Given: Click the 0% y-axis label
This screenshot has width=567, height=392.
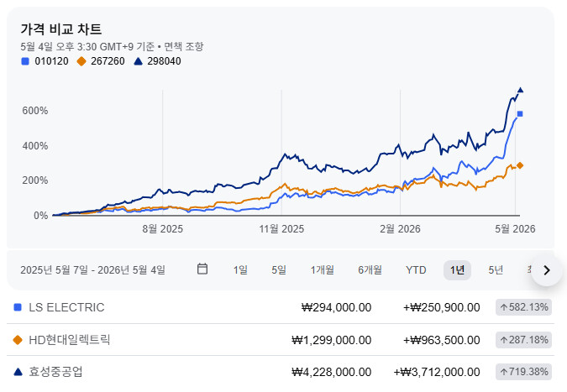Looking at the screenshot, I should tap(41, 216).
